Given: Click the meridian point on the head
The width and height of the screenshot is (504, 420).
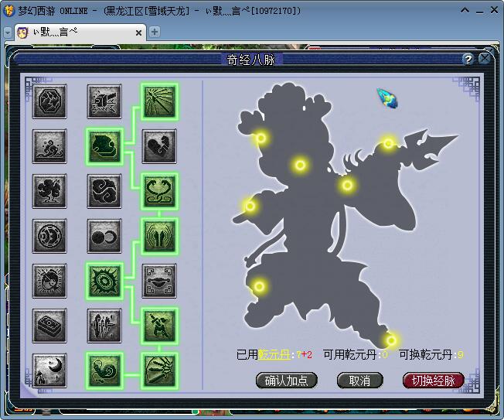Looking at the screenshot, I should [300, 165].
